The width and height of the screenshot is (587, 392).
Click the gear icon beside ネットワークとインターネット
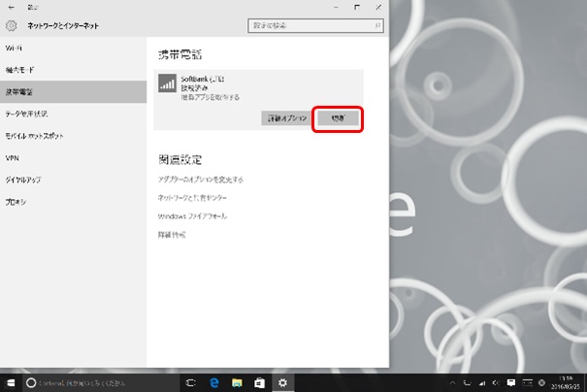(12, 25)
